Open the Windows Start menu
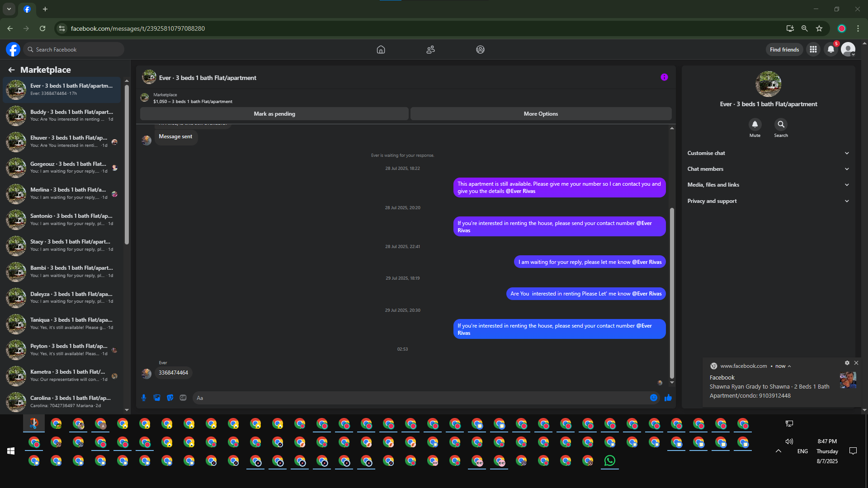Viewport: 868px width, 488px height. (x=11, y=451)
